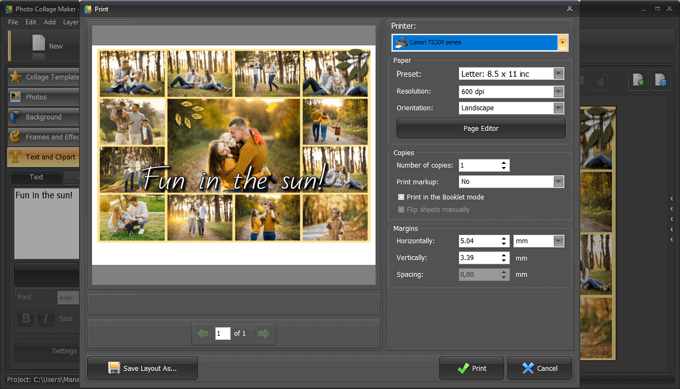The image size is (680, 389).
Task: Click Save Layout As button
Action: [x=142, y=368]
